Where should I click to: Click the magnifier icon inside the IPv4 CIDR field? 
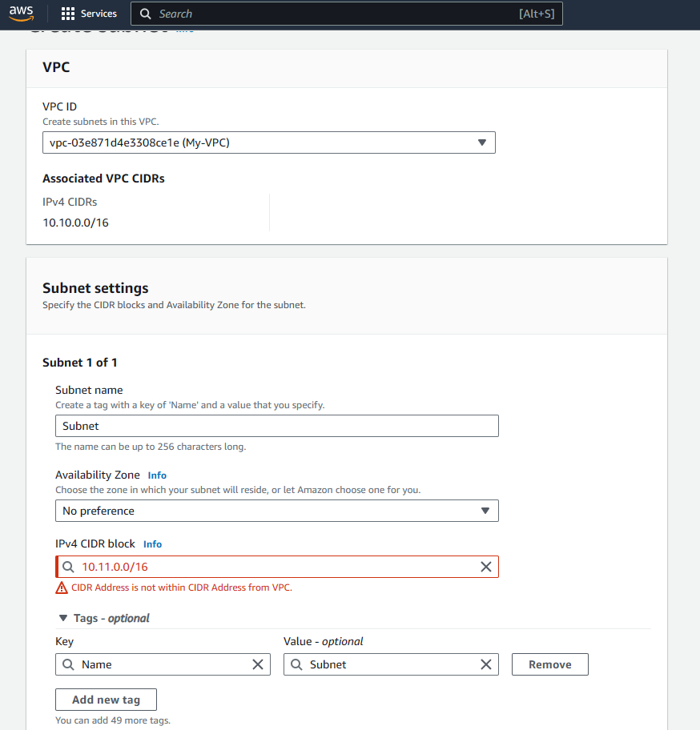[x=68, y=567]
